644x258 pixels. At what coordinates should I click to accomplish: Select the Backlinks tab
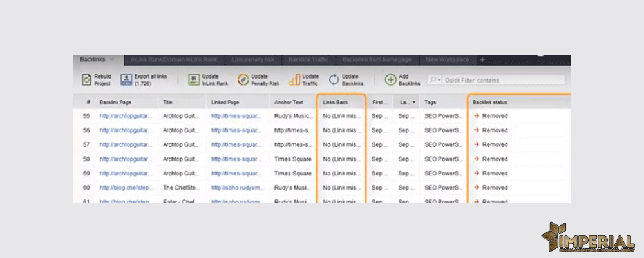pyautogui.click(x=93, y=60)
